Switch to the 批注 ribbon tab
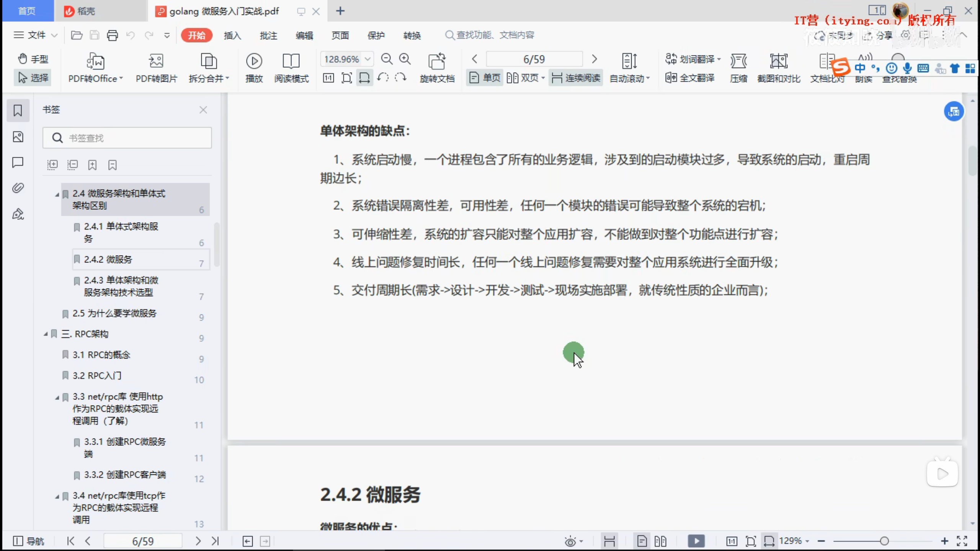Image resolution: width=980 pixels, height=551 pixels. coord(268,35)
